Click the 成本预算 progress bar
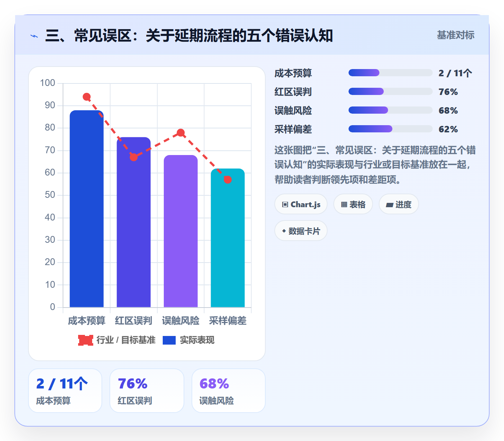 pyautogui.click(x=390, y=73)
